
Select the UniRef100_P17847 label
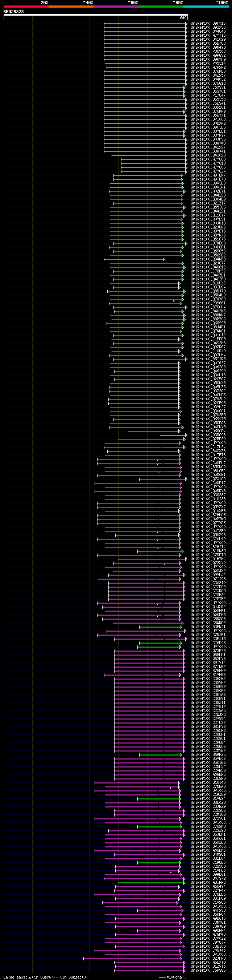[x=208, y=96]
